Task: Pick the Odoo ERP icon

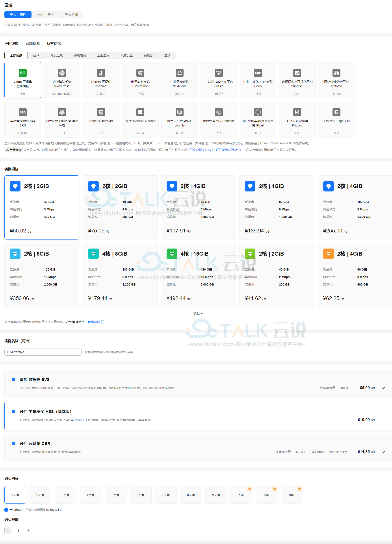Action: click(258, 73)
